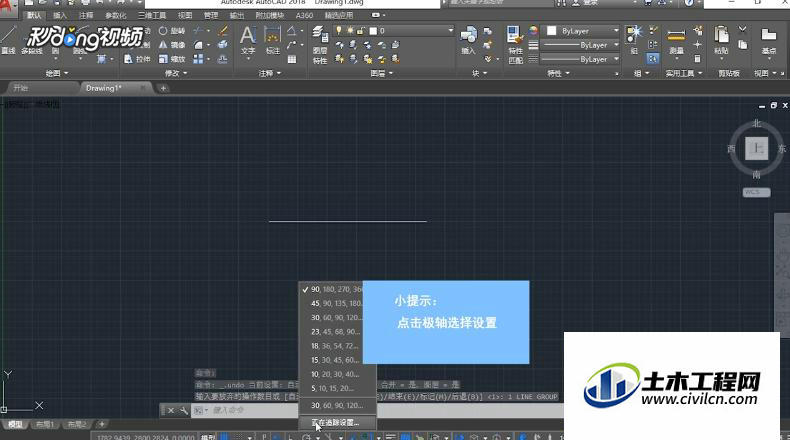This screenshot has height=440, width=790.
Task: Switch to the 布局1 layout tab
Action: click(x=45, y=424)
